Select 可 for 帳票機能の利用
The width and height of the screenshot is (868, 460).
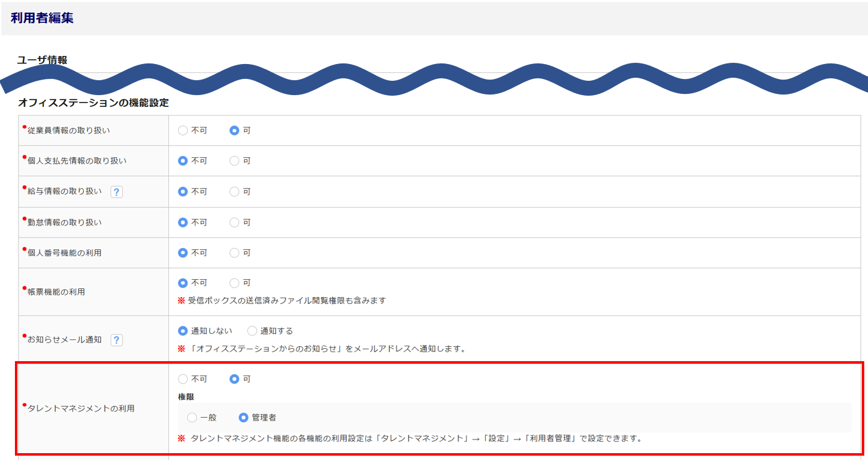tap(234, 283)
